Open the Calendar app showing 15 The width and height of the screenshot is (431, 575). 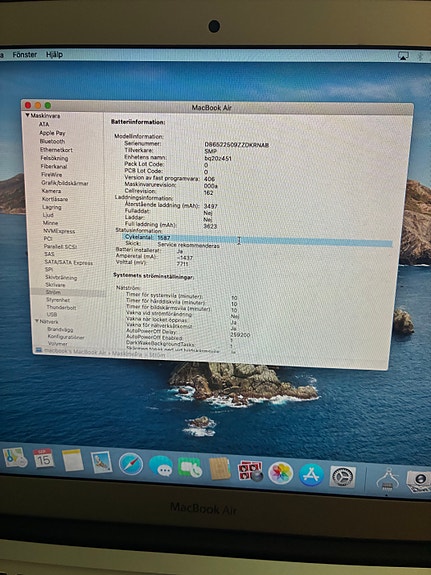click(x=43, y=458)
